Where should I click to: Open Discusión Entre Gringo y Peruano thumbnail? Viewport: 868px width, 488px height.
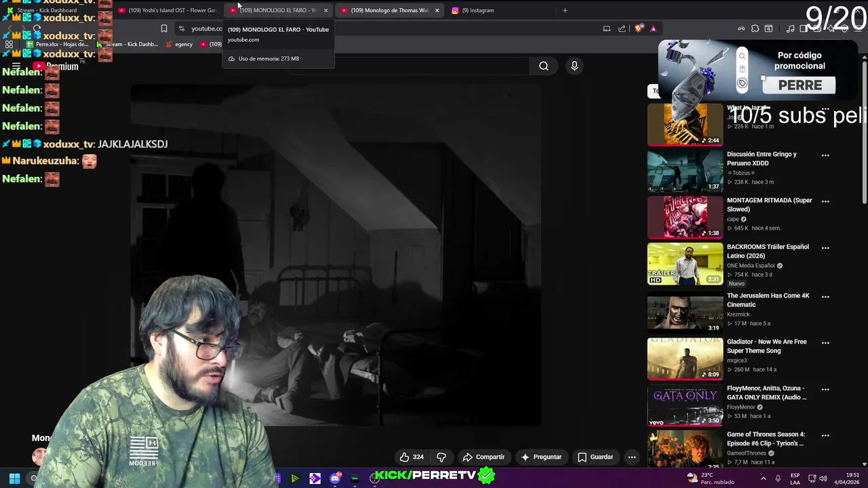click(x=685, y=171)
